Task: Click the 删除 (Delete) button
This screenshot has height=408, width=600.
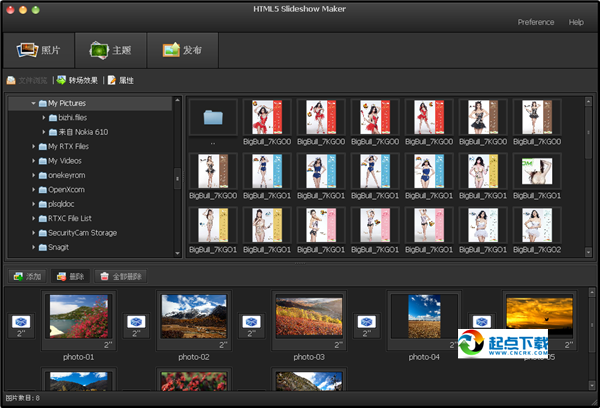Action: coord(70,276)
